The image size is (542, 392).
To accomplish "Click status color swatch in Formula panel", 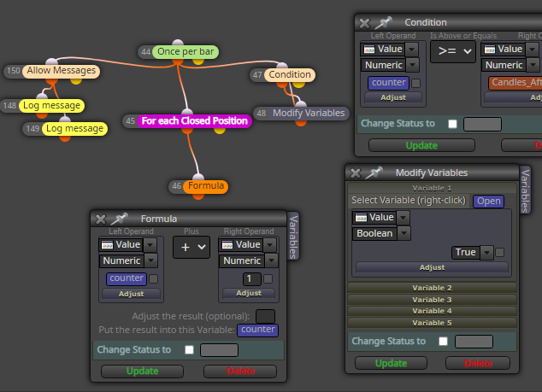I will pos(219,350).
